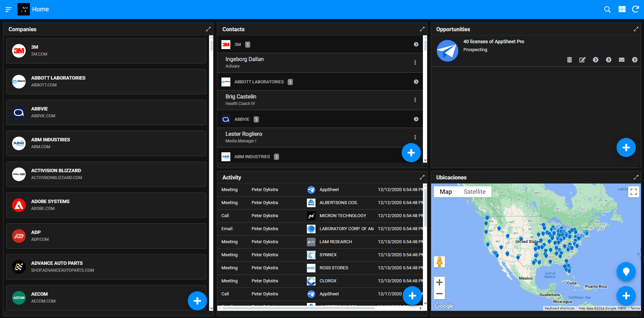The width and height of the screenshot is (644, 318).
Task: Open the Adobe Systems company card
Action: pos(106,205)
